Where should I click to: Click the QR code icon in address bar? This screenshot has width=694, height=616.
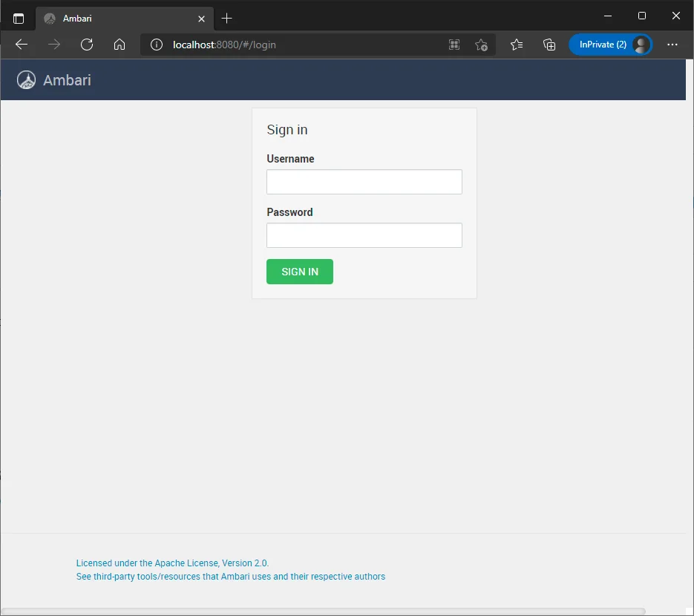point(454,45)
